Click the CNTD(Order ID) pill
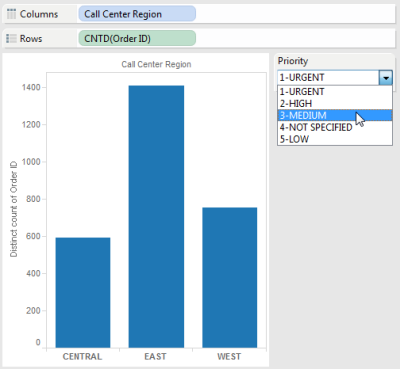Viewport: 400px width, 369px height. coord(137,38)
